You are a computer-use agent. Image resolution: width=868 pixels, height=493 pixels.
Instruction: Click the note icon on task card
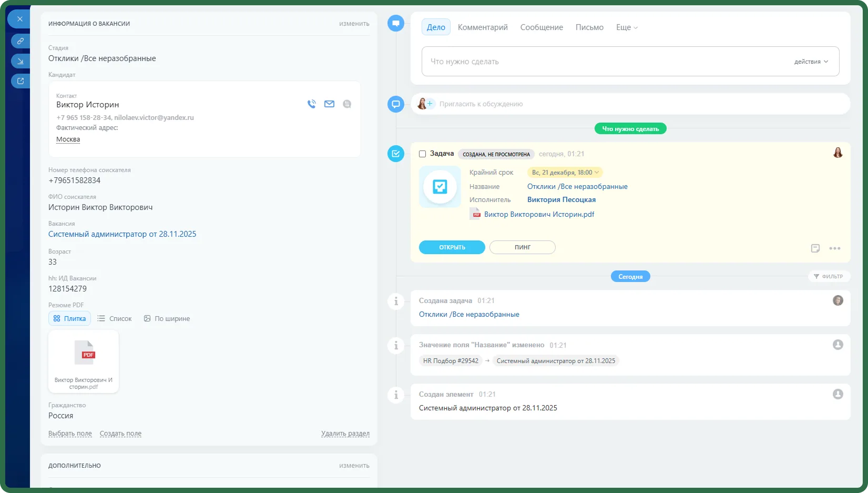coord(815,248)
